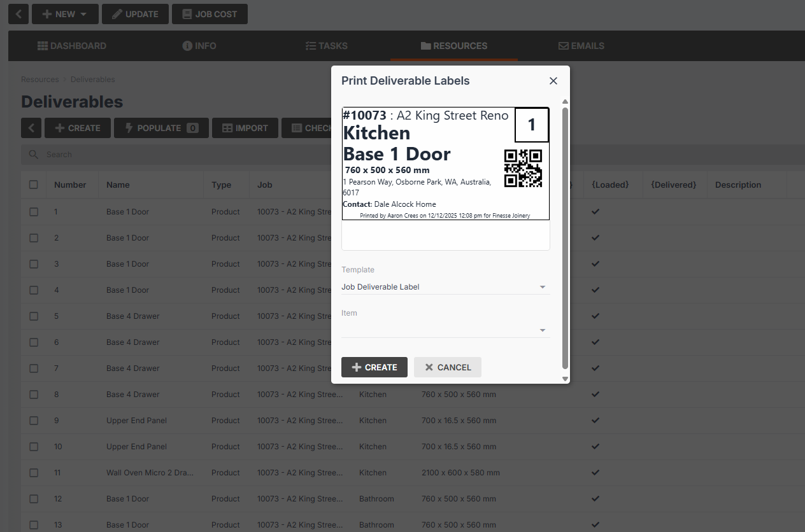This screenshot has height=532, width=805.
Task: Switch to the Tasks tab
Action: tap(326, 46)
